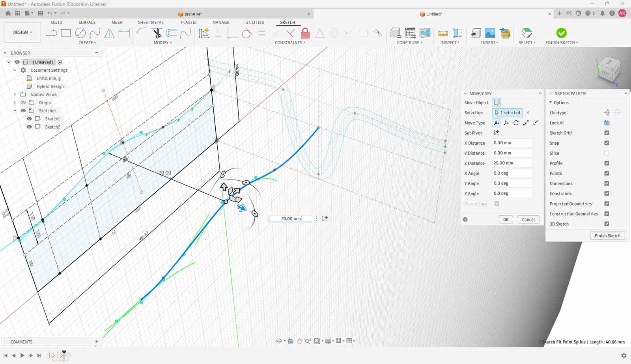Select the Trim scissors tool
This screenshot has height=364, width=631.
click(157, 33)
